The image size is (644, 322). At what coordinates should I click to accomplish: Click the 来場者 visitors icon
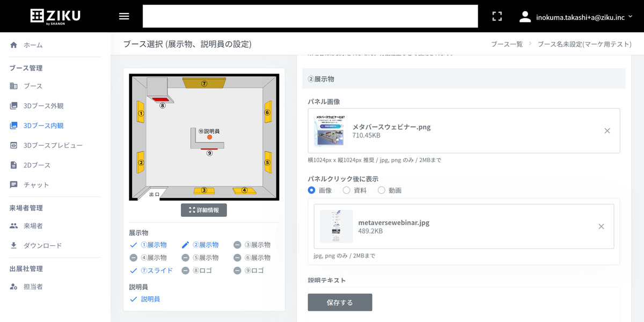(14, 225)
